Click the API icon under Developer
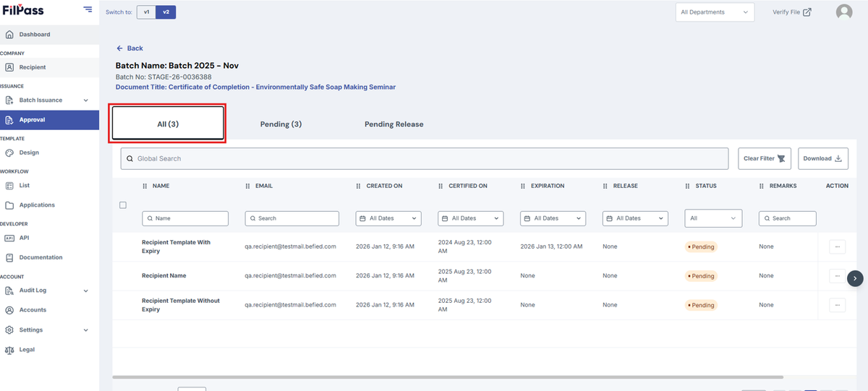Viewport: 868px width, 391px height. pyautogui.click(x=9, y=238)
